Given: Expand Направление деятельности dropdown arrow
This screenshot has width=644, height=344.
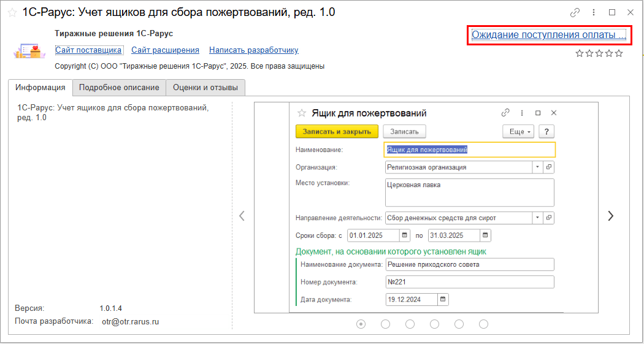Looking at the screenshot, I should coord(538,218).
